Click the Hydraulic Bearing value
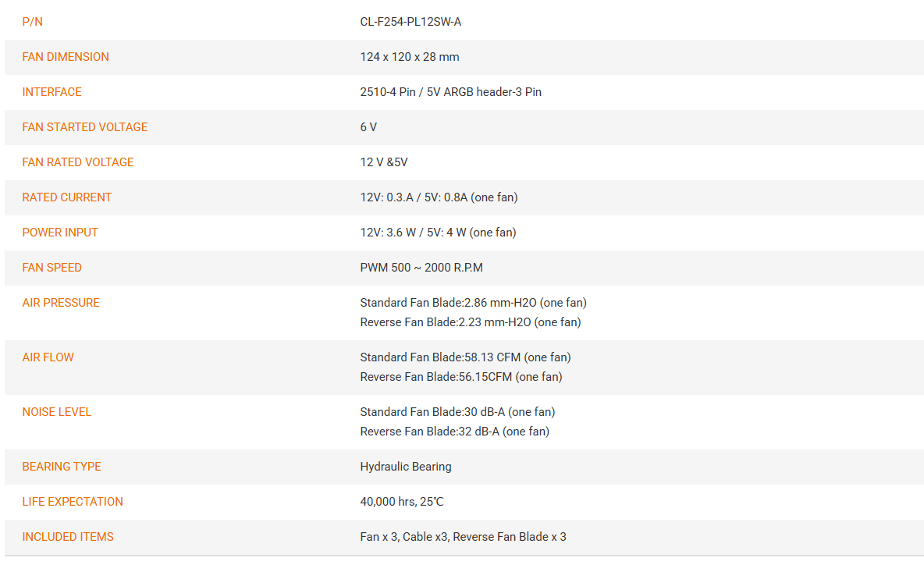The image size is (924, 565). pos(406,467)
